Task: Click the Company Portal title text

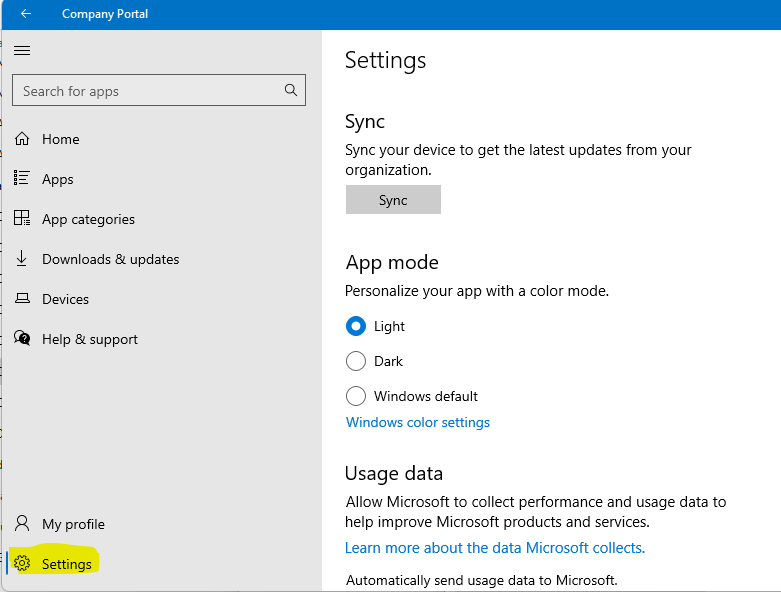Action: [x=105, y=14]
